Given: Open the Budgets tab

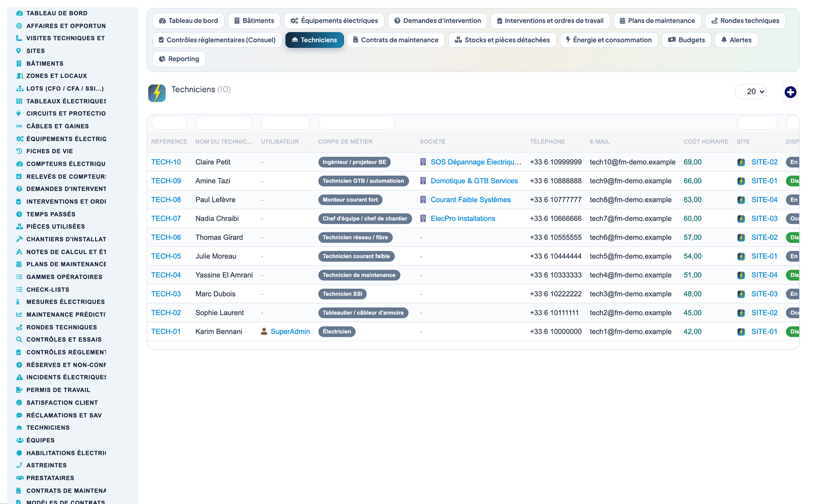Looking at the screenshot, I should tap(686, 40).
